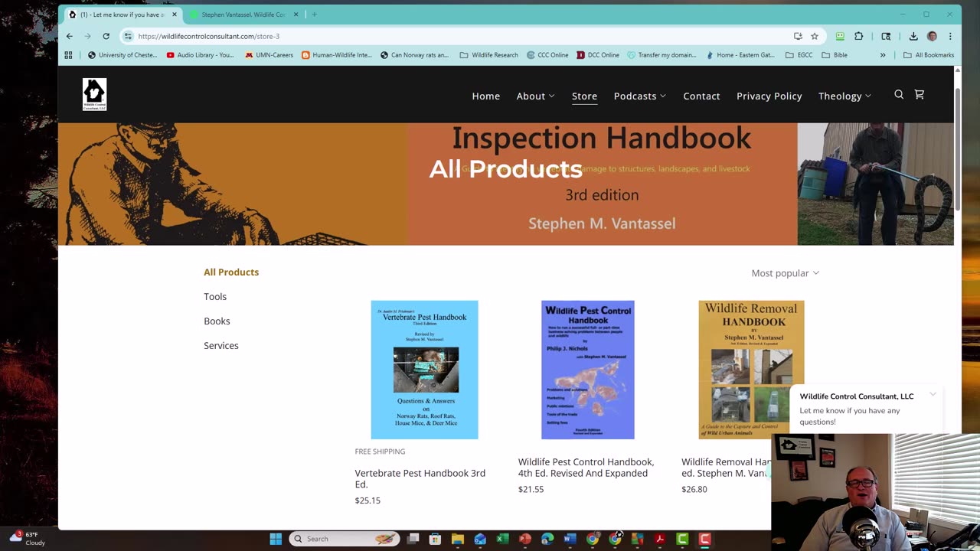This screenshot has width=980, height=551.
Task: Filter by Services category
Action: coord(220,345)
